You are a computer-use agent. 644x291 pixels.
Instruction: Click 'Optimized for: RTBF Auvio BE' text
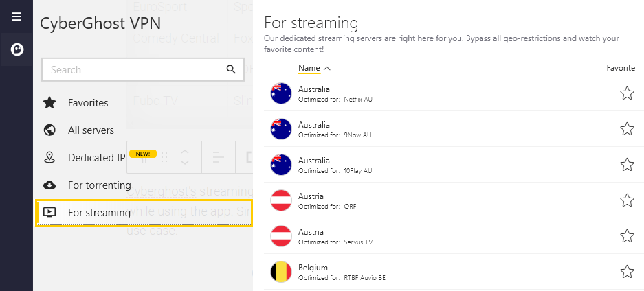tap(342, 277)
